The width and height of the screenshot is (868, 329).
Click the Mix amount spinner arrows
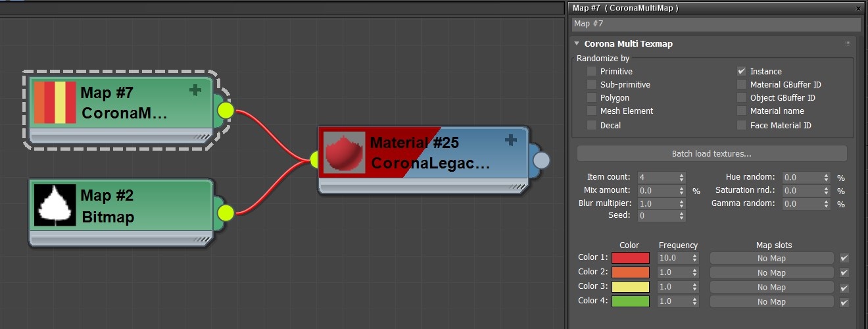[681, 191]
